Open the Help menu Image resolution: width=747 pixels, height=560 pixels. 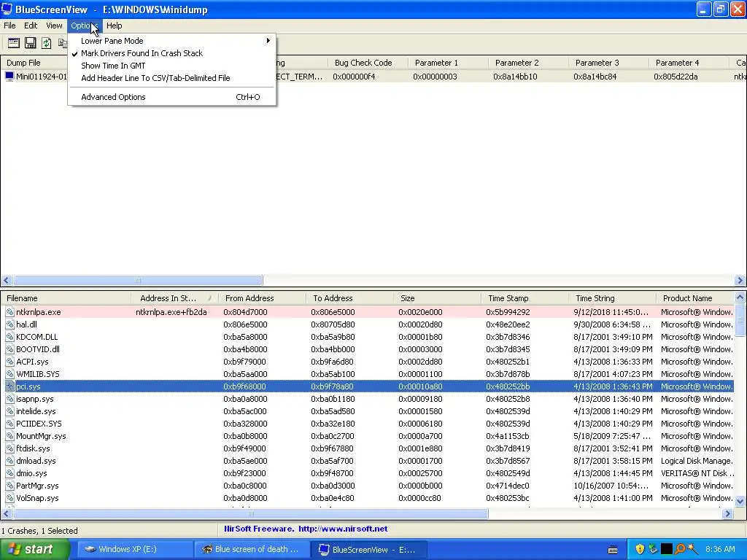tap(114, 26)
